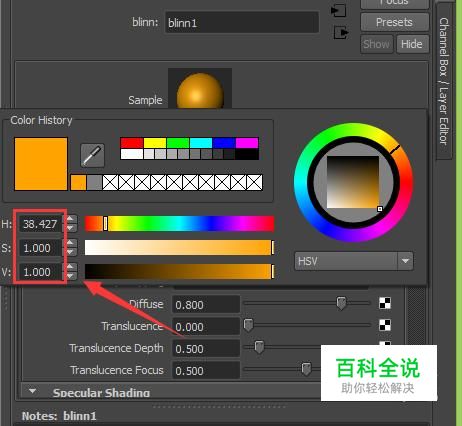Edit the Diffuse value field

[x=206, y=305]
